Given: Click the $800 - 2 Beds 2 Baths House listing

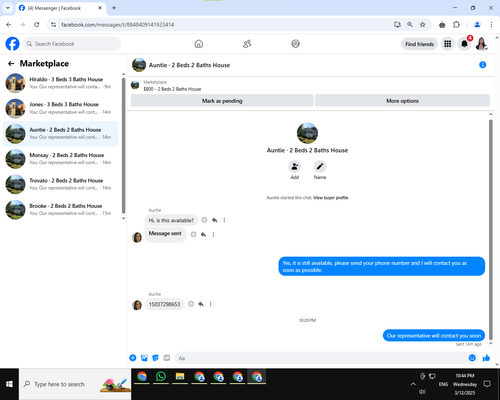Looking at the screenshot, I should [172, 89].
